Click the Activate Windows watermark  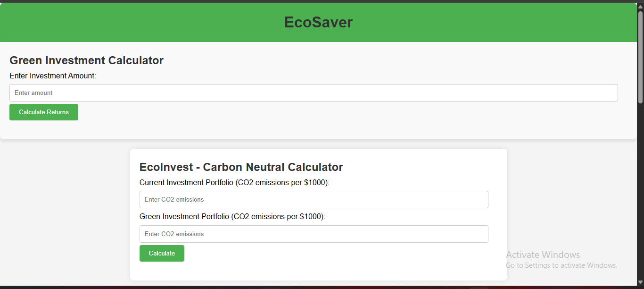(543, 255)
